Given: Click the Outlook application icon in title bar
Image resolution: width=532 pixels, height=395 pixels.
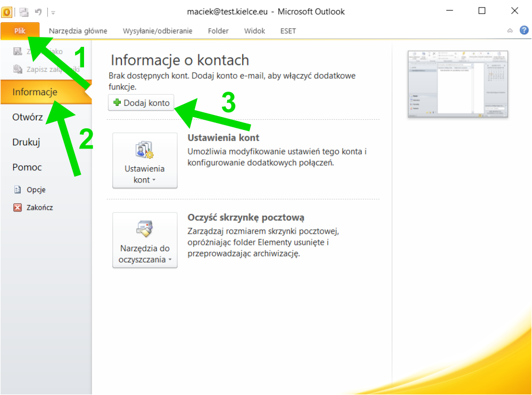Looking at the screenshot, I should click(x=7, y=11).
